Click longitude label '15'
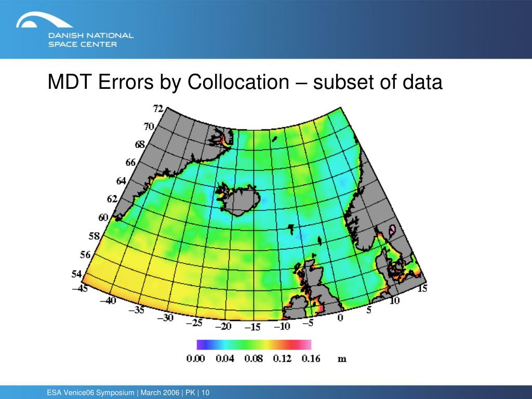 [x=422, y=288]
